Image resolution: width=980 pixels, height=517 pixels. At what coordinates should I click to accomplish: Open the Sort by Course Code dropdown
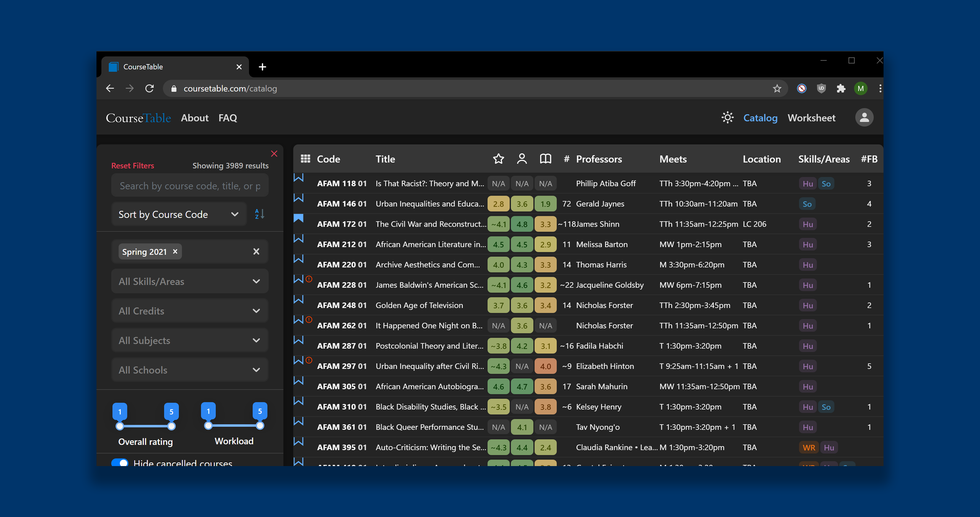pos(178,214)
